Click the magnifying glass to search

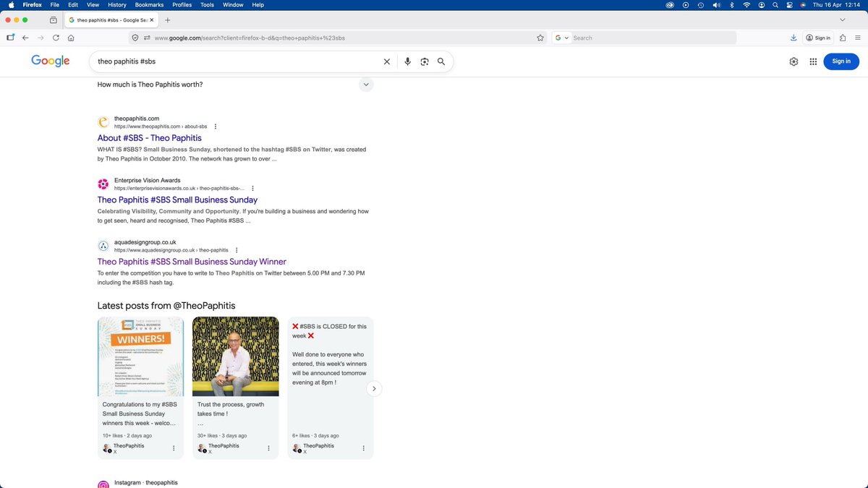click(441, 61)
